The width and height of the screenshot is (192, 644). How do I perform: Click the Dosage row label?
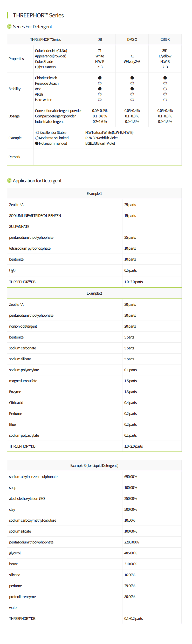tap(14, 116)
